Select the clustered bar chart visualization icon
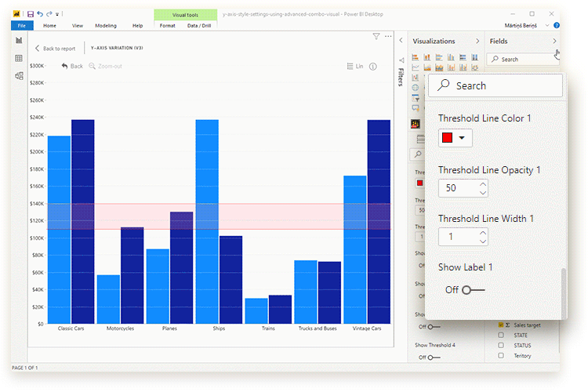This screenshot has width=588, height=392. (439, 57)
